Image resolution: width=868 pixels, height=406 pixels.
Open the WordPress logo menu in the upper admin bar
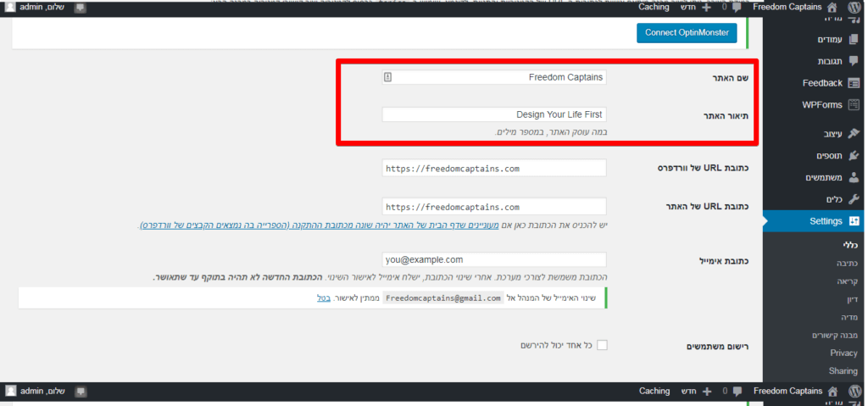[x=854, y=8]
